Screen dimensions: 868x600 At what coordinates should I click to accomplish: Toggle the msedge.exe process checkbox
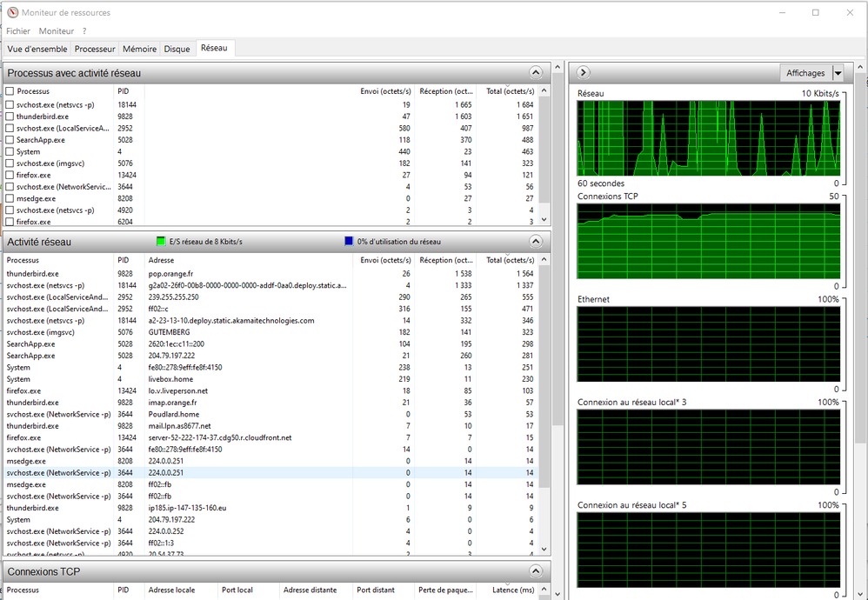[x=10, y=198]
